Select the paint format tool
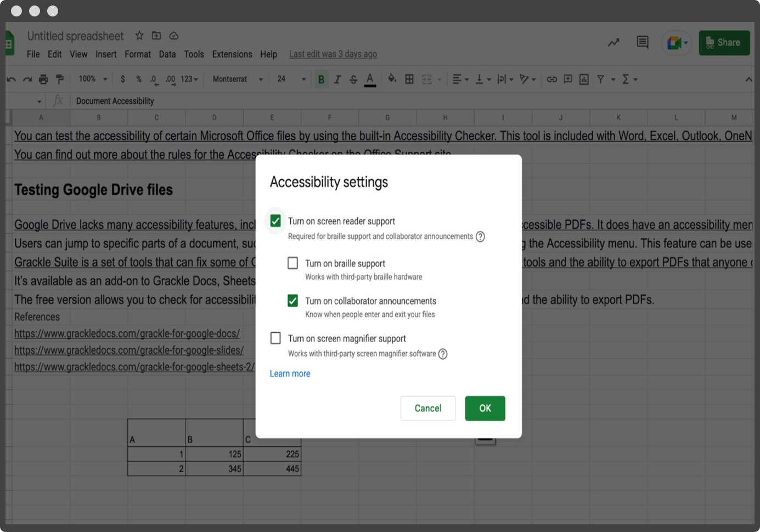 [x=60, y=80]
